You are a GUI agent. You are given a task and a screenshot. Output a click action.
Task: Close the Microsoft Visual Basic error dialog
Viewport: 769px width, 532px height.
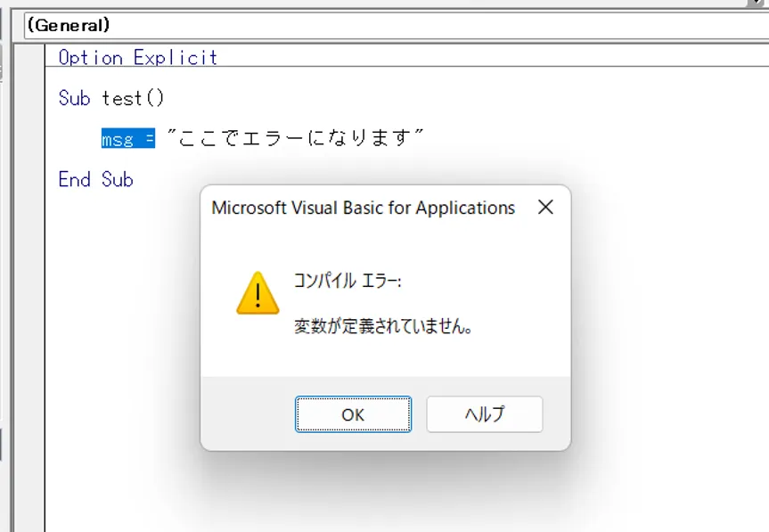545,208
